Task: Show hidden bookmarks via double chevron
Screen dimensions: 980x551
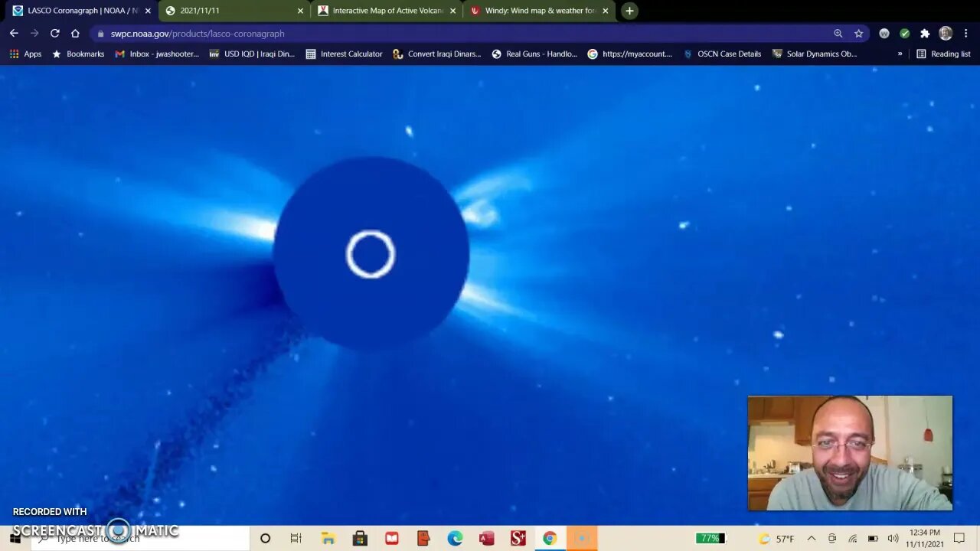Action: [900, 54]
